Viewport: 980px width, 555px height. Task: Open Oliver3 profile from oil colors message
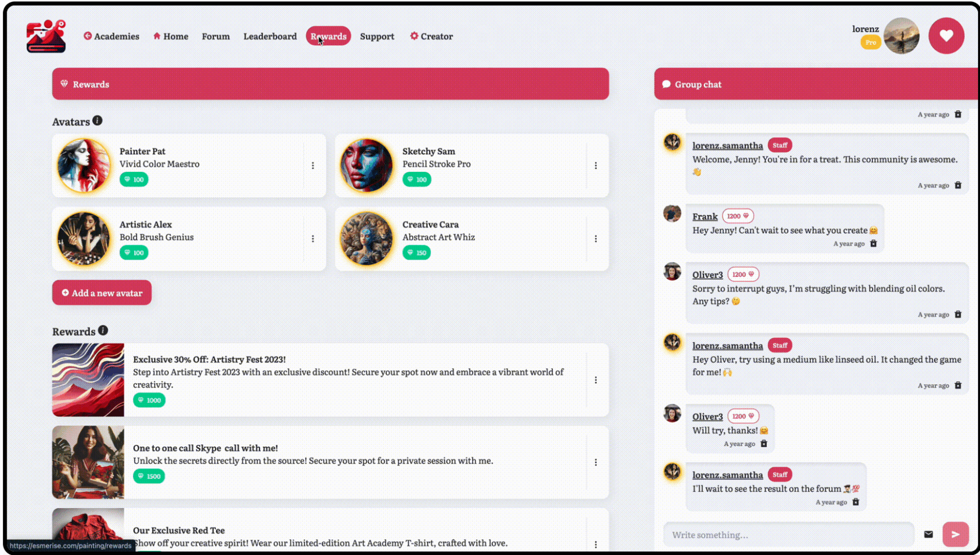click(707, 274)
